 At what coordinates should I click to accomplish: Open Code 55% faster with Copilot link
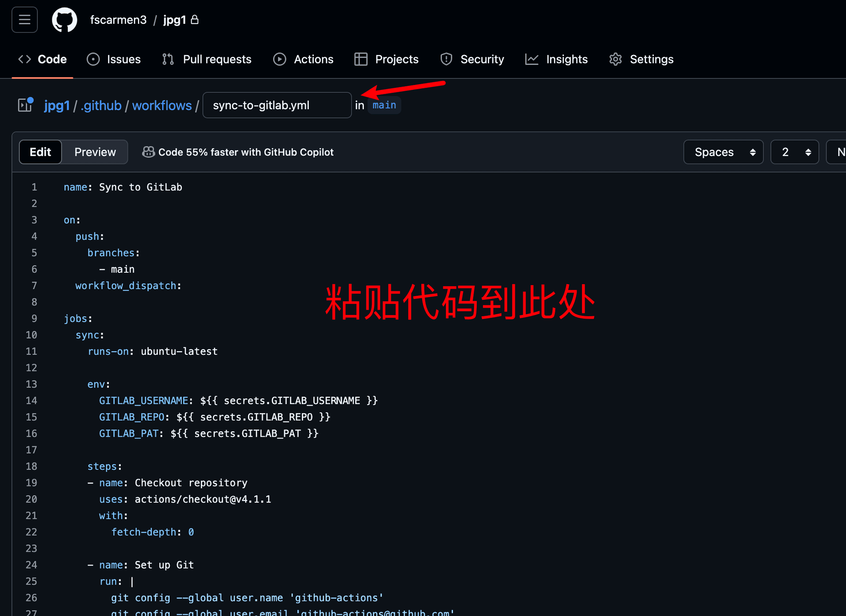tap(246, 152)
